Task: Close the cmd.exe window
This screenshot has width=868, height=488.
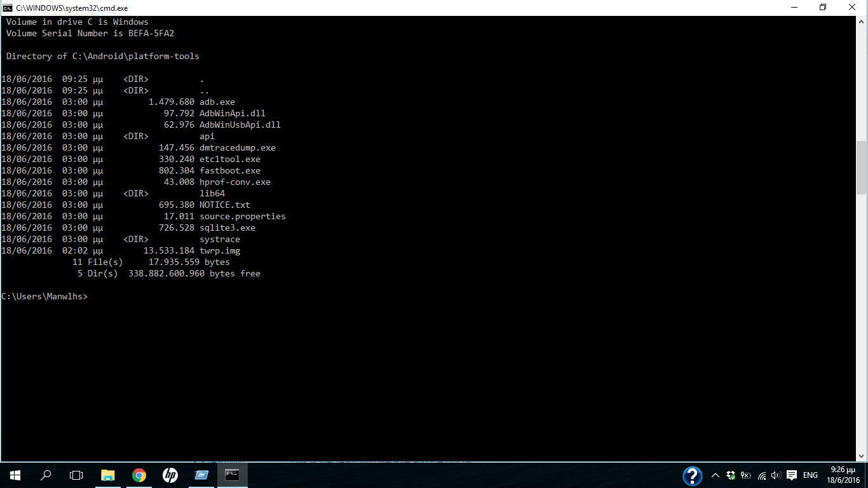Action: [x=853, y=8]
